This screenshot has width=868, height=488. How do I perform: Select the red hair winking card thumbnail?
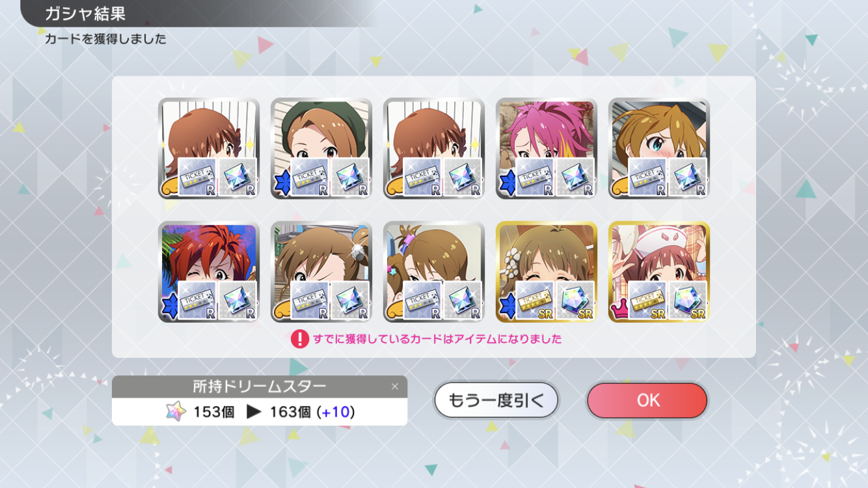click(x=209, y=272)
